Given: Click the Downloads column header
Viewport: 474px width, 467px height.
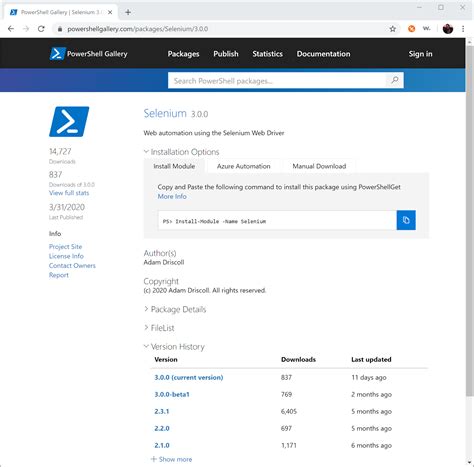Looking at the screenshot, I should pos(298,359).
